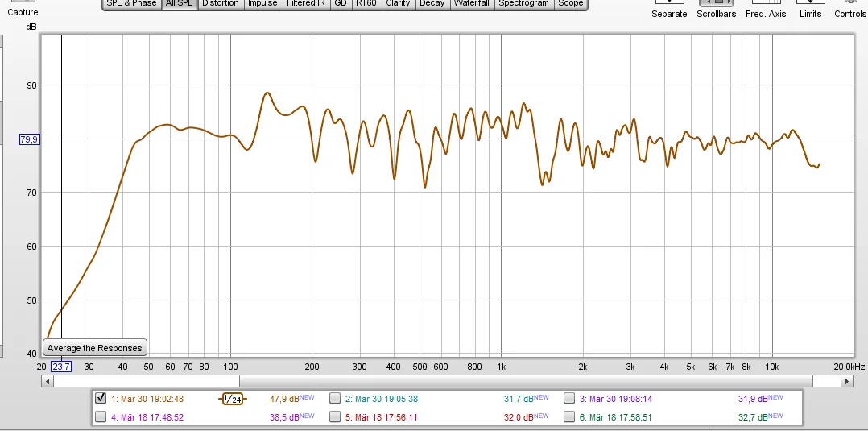Uncheck measurement 1 Mär 30 19:02:48

click(101, 398)
